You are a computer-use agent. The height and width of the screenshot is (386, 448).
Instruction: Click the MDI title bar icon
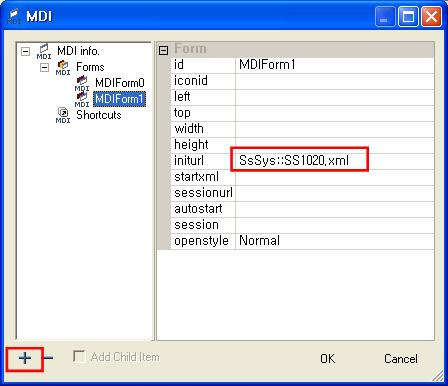point(14,16)
